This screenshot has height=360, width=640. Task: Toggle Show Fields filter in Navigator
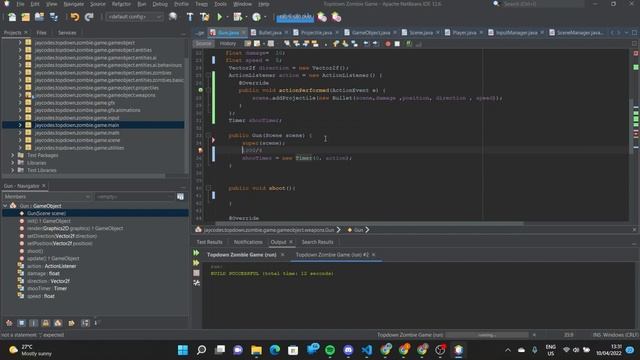21,323
